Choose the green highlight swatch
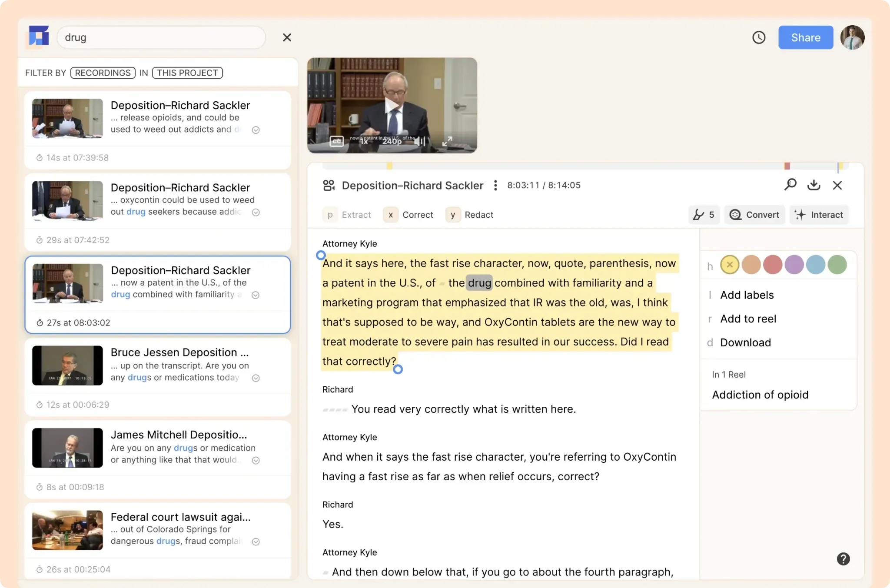The image size is (890, 588). (x=837, y=265)
